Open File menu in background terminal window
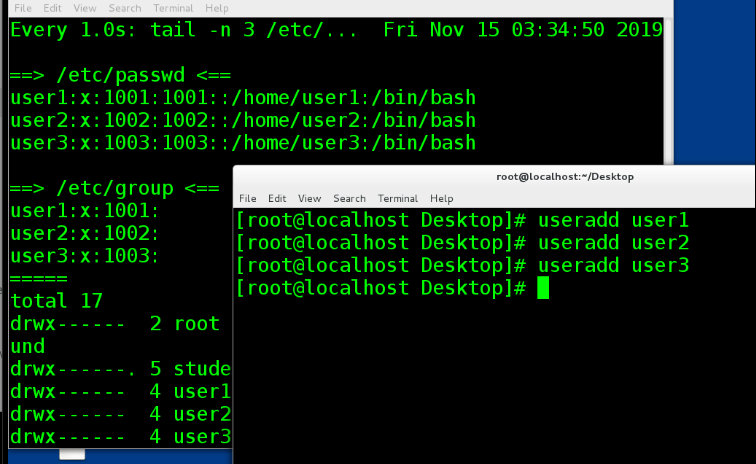 click(x=23, y=8)
